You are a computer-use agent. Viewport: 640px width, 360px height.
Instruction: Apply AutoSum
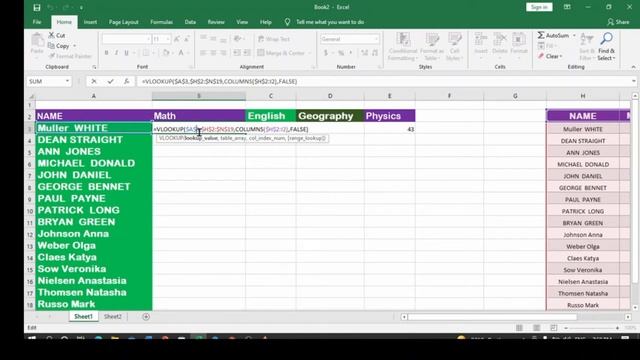click(x=553, y=36)
